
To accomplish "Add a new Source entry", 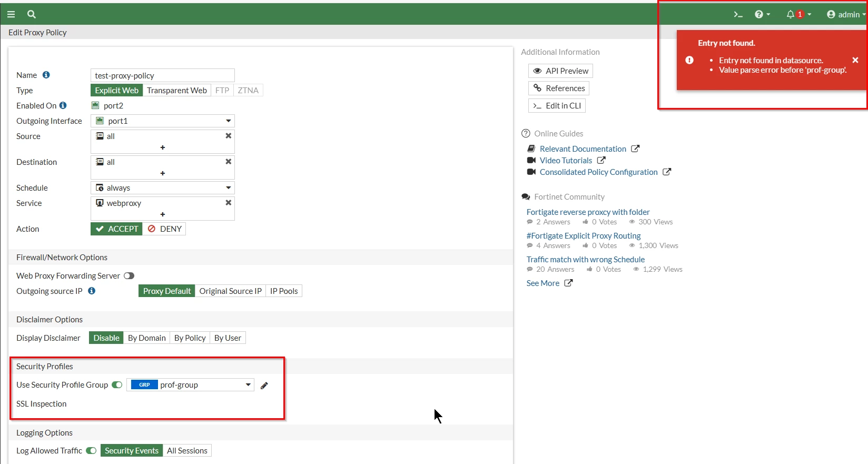I will tap(163, 147).
